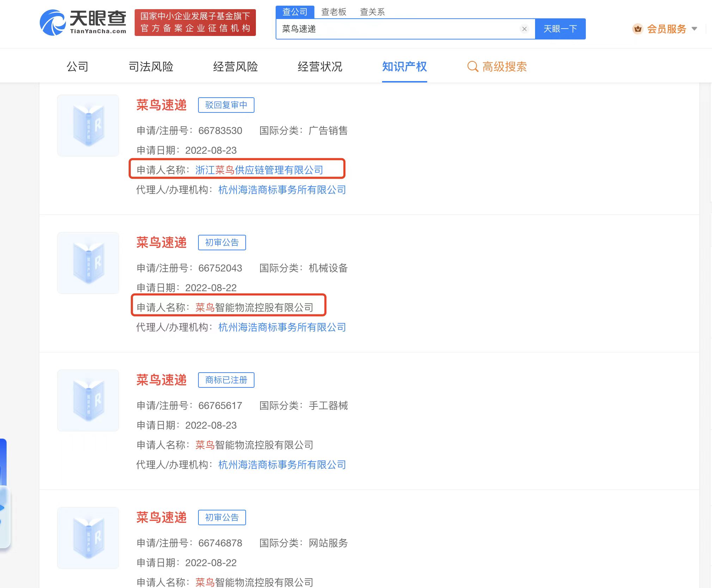Switch to the 查关系 search tab
The image size is (712, 588).
(372, 12)
